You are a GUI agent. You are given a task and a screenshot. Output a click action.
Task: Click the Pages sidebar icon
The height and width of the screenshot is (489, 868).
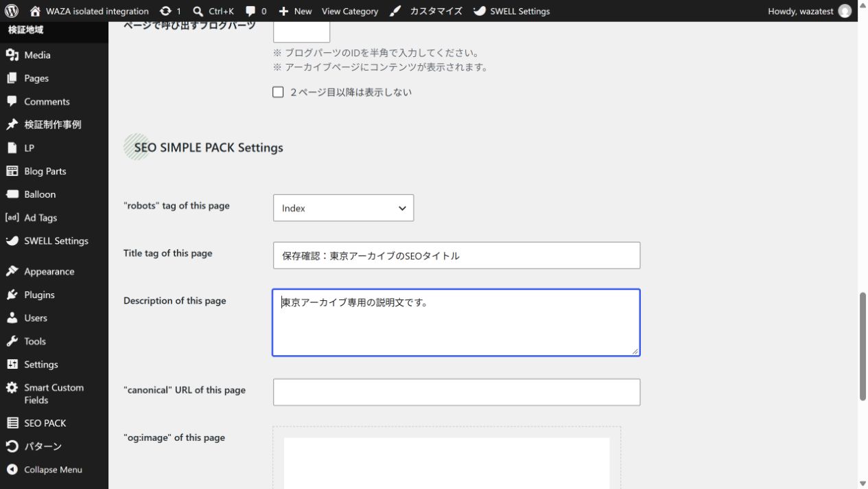click(x=12, y=78)
